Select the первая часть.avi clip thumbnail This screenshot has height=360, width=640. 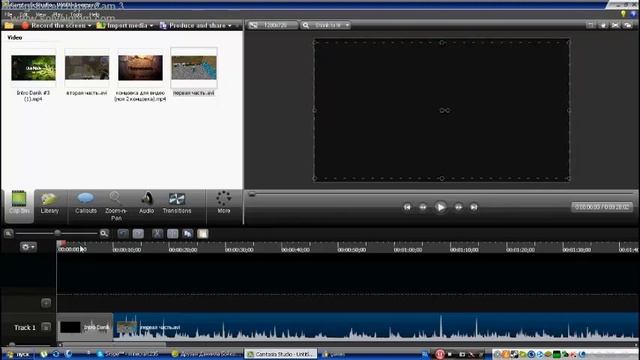[x=194, y=68]
